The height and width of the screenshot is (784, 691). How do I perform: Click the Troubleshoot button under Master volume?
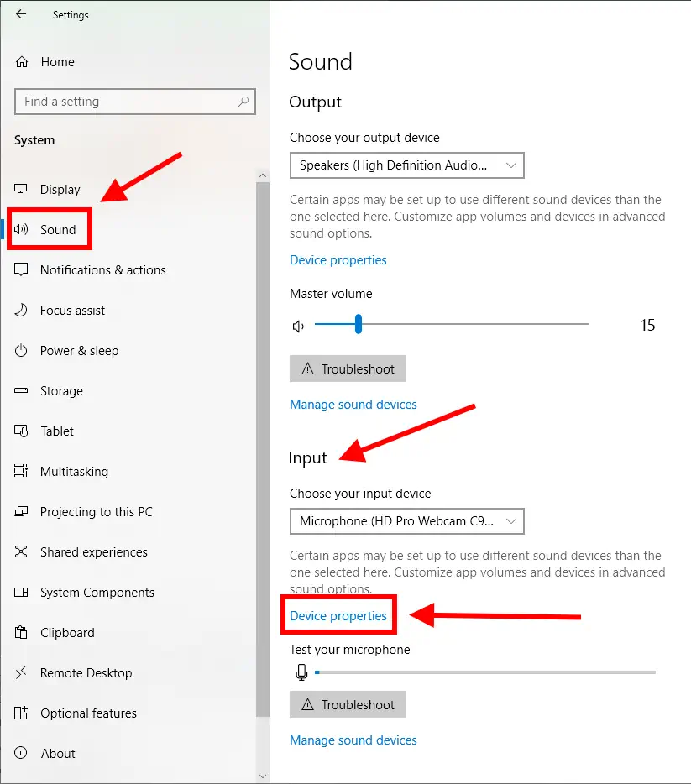tap(348, 368)
